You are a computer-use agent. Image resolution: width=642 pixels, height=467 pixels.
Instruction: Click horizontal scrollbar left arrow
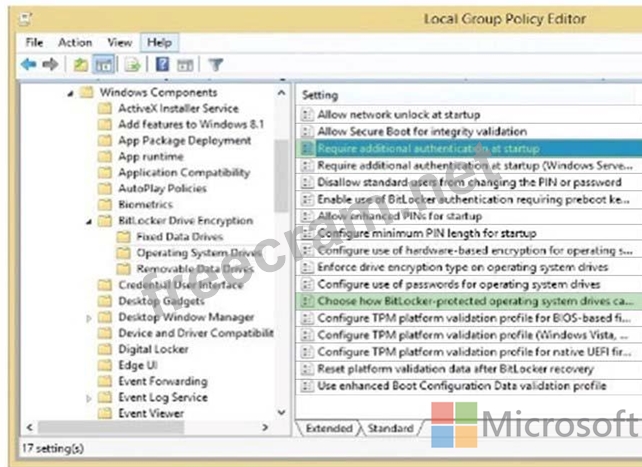tap(29, 428)
